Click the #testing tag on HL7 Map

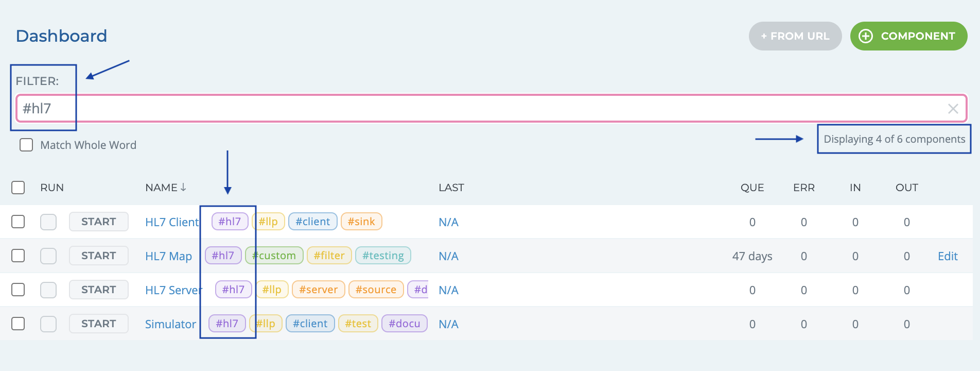click(x=383, y=256)
